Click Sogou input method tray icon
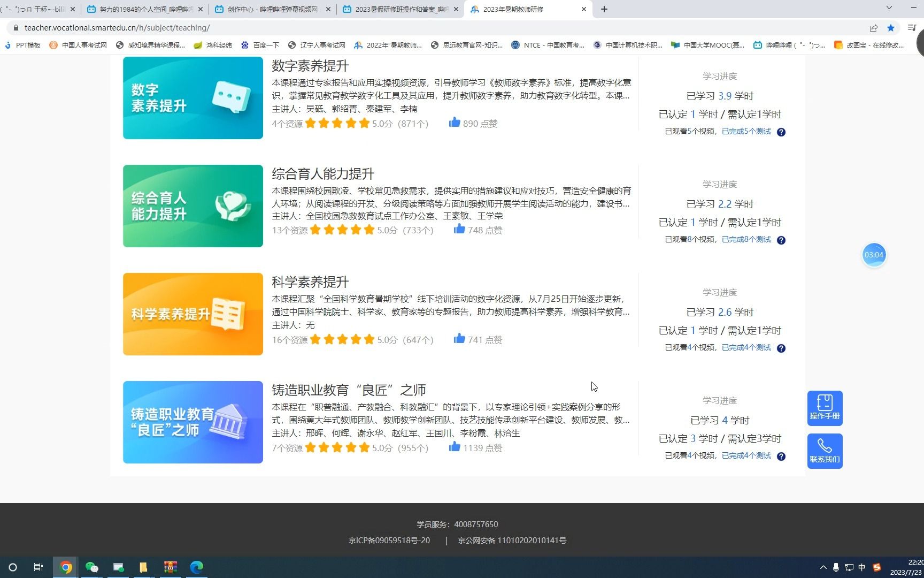Image resolution: width=924 pixels, height=578 pixels. tap(877, 567)
